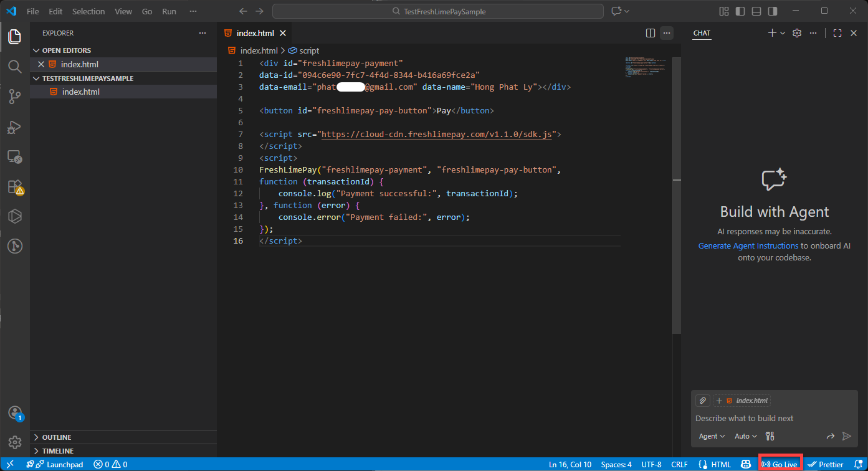
Task: Open the Search view in activity bar
Action: point(14,66)
